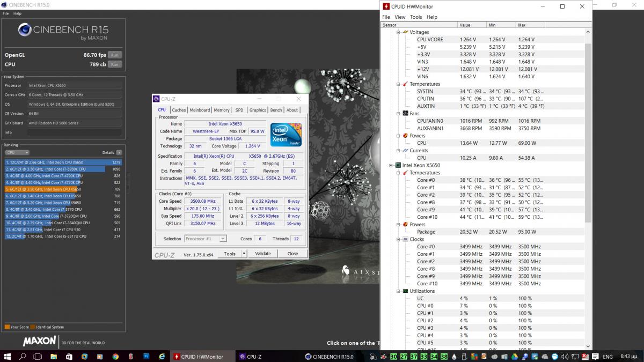Launch Internet Explorer from the taskbar
Screen dimensions: 644x362
162,356
